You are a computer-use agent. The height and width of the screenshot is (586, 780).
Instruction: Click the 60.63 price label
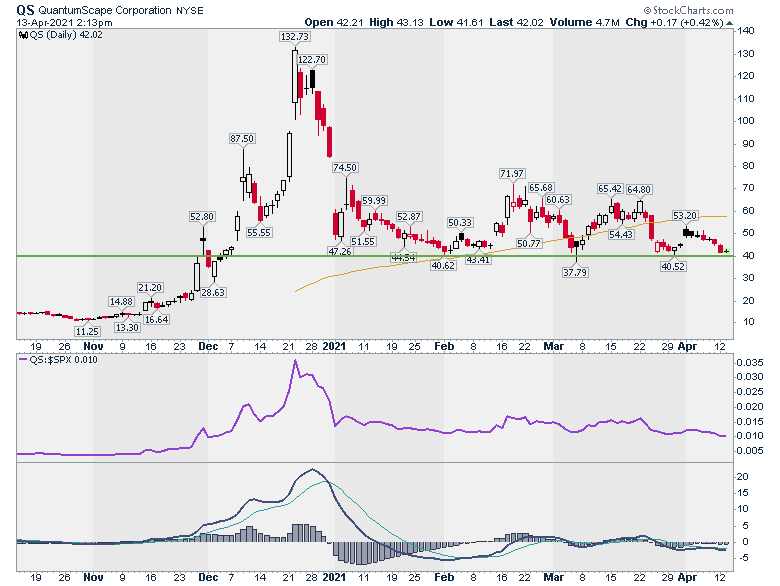(x=558, y=199)
